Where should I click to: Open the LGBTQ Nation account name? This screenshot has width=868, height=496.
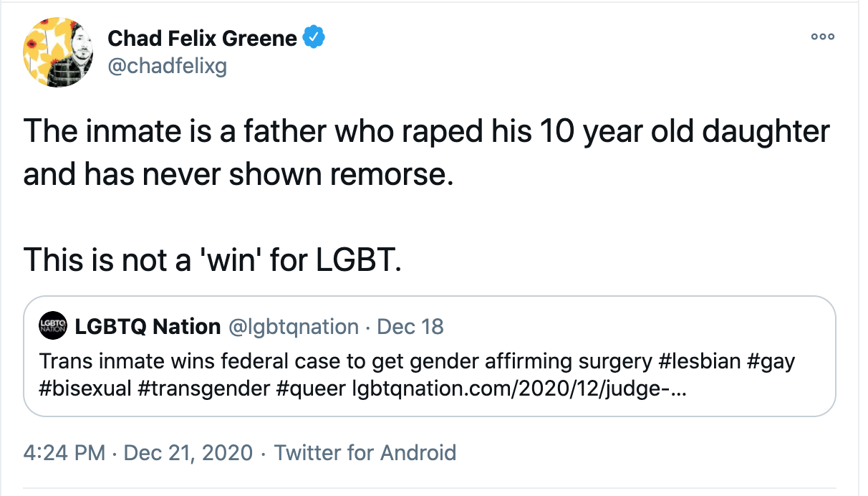[x=148, y=327]
